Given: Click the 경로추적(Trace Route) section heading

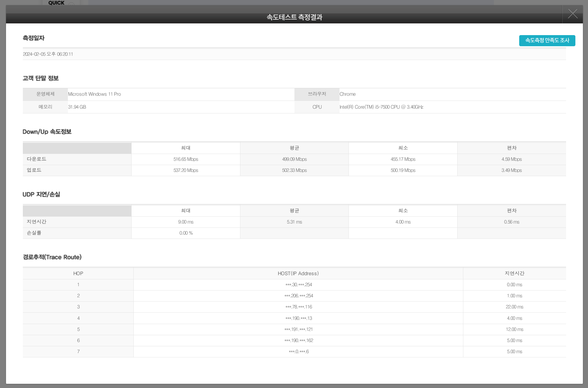Looking at the screenshot, I should click(x=52, y=257).
